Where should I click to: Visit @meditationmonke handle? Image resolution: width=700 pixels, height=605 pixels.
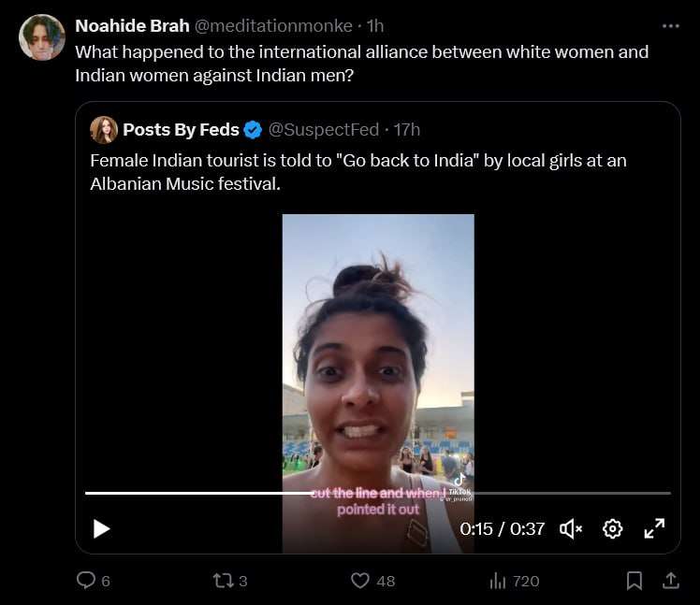(273, 25)
